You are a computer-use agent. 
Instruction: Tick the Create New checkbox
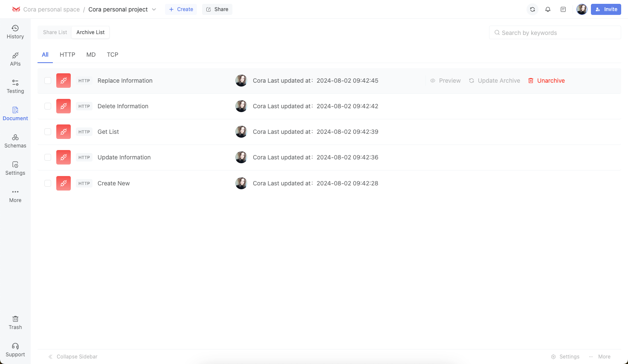pyautogui.click(x=48, y=183)
